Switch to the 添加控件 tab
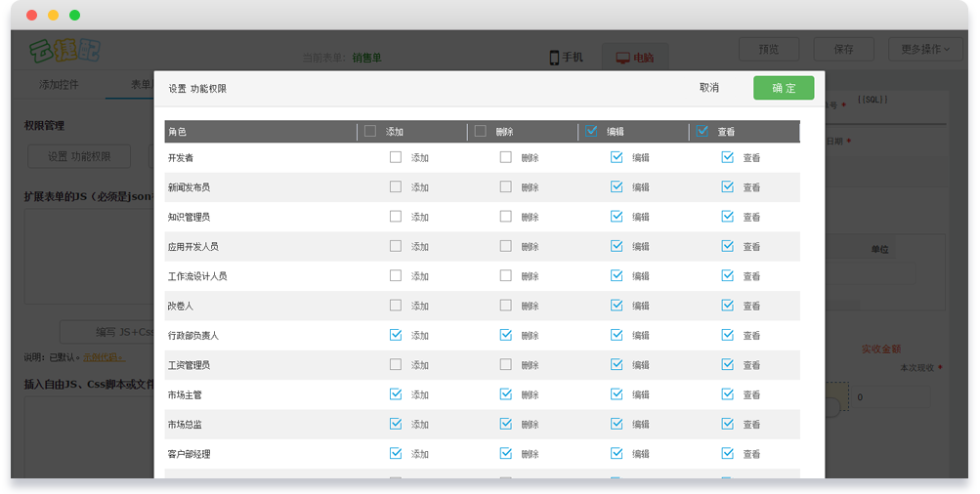This screenshot has height=494, width=980. pyautogui.click(x=59, y=85)
